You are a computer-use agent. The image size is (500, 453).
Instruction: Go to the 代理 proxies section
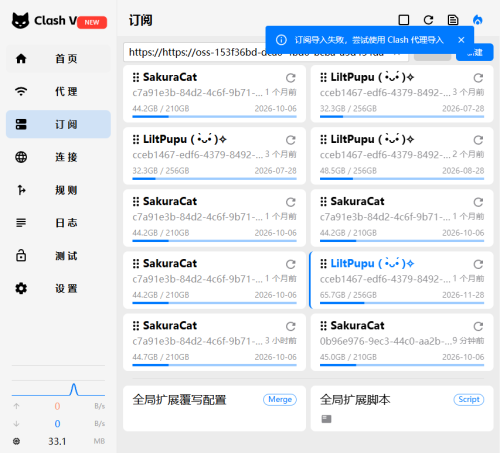click(58, 91)
